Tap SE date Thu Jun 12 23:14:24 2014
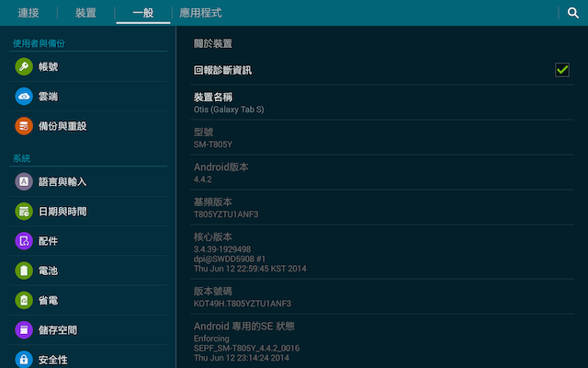 point(241,358)
